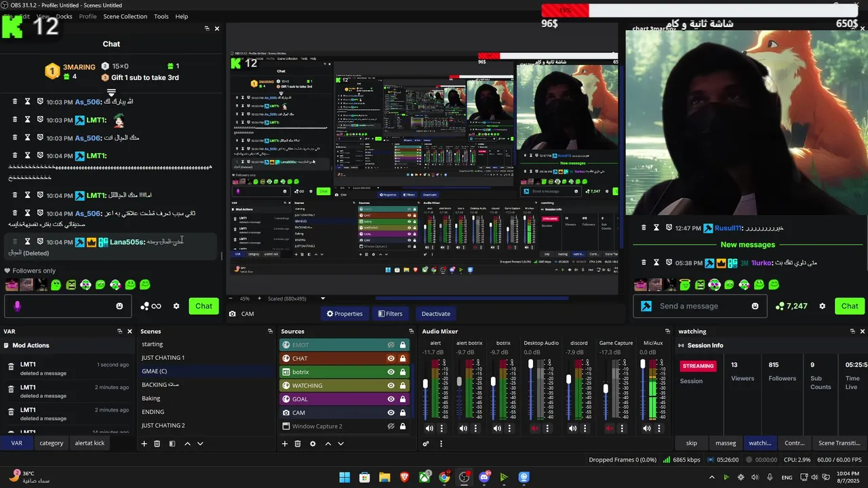Screen dimensions: 868x488
Task: Switch to the skip dock tab
Action: coord(692,443)
